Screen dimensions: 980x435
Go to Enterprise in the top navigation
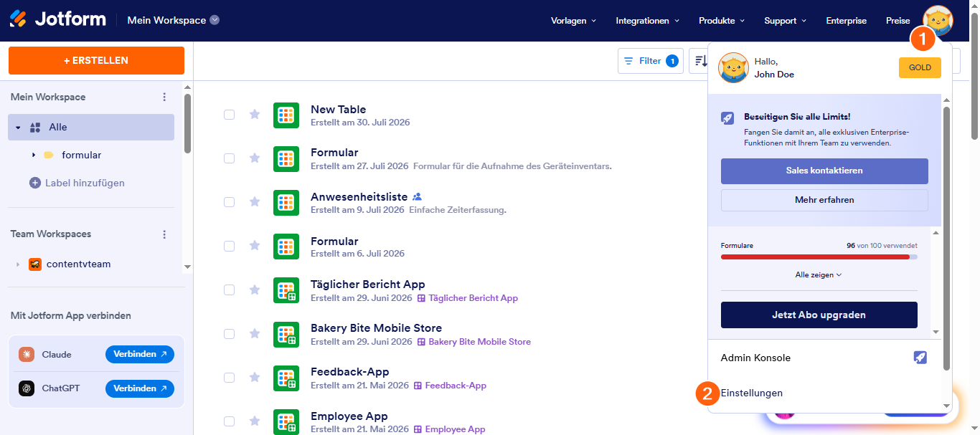[x=846, y=21]
